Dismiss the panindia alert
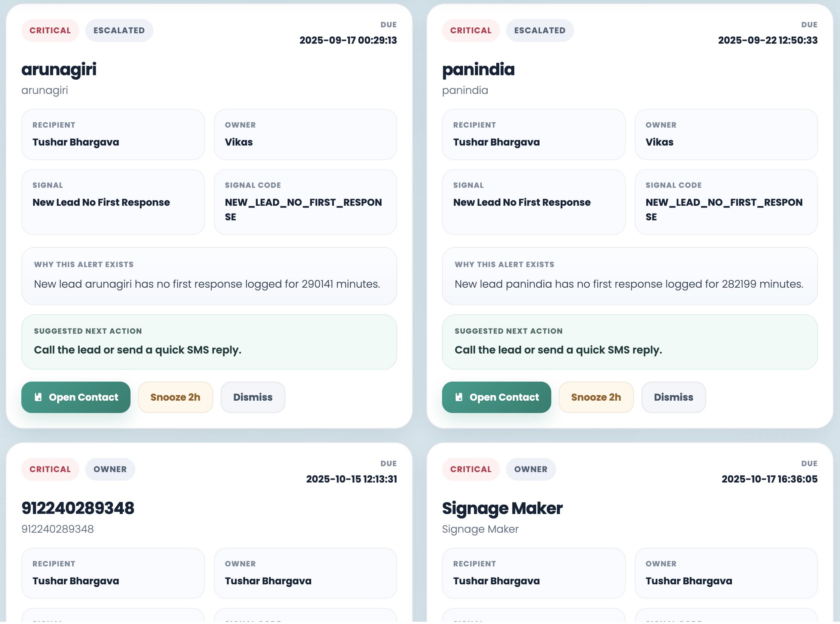This screenshot has width=840, height=624. point(673,397)
